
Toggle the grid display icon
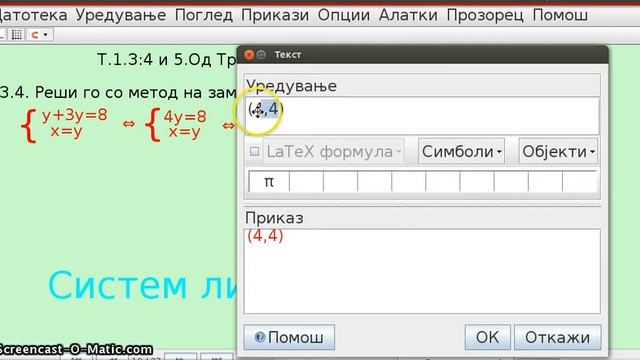(17, 35)
